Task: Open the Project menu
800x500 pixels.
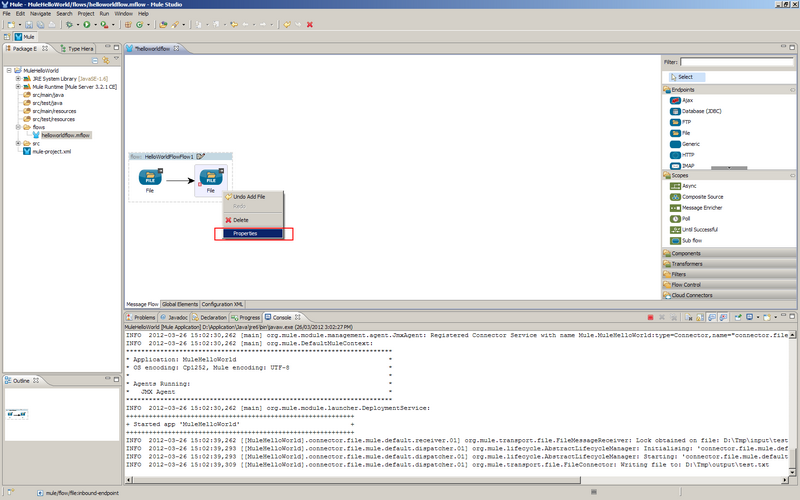Action: coord(86,14)
